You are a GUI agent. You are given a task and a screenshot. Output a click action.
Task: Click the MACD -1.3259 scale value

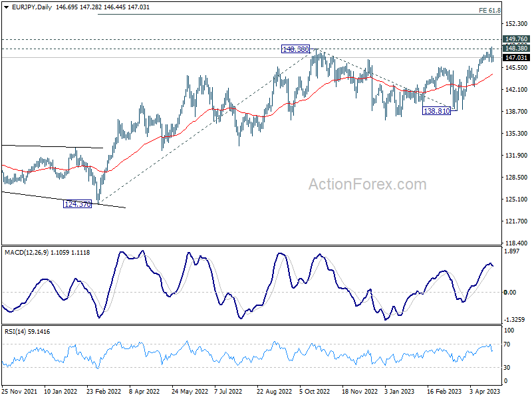[514, 320]
